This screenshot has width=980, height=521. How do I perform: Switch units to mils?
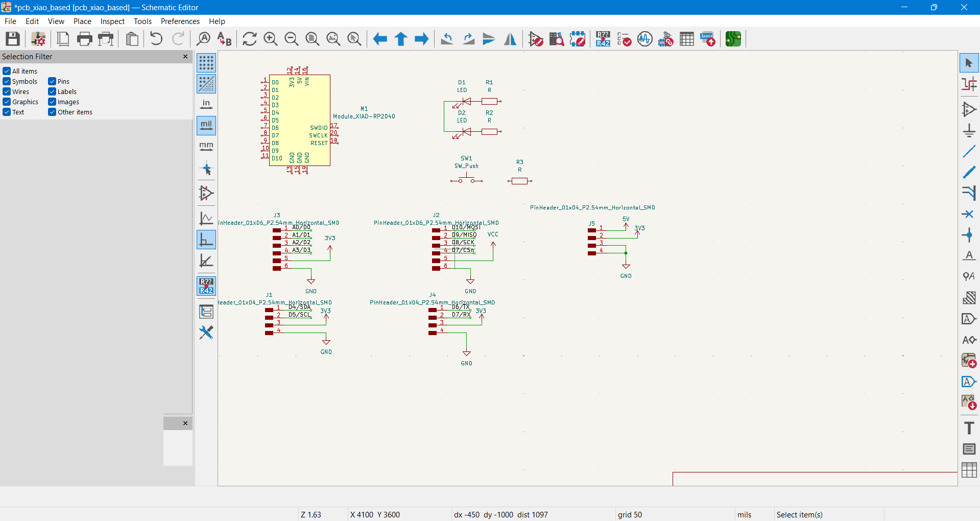coord(206,125)
